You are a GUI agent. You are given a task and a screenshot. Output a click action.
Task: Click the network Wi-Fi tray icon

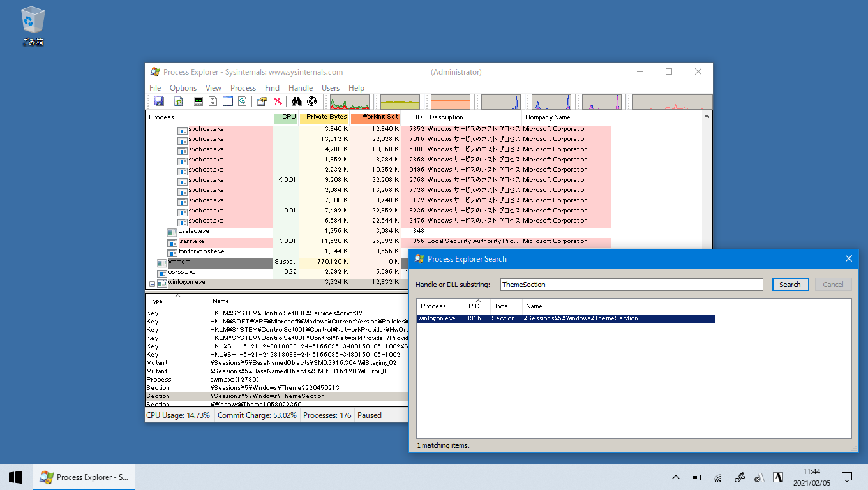pos(718,477)
